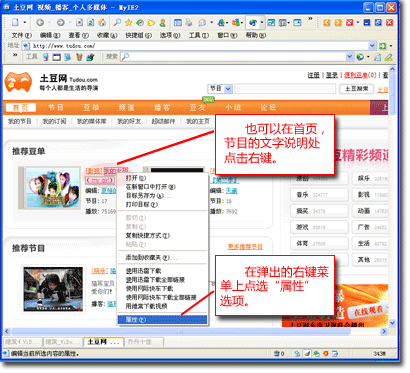Image resolution: width=410 pixels, height=373 pixels.
Task: Click the refresh page green icon
Action: point(91,23)
